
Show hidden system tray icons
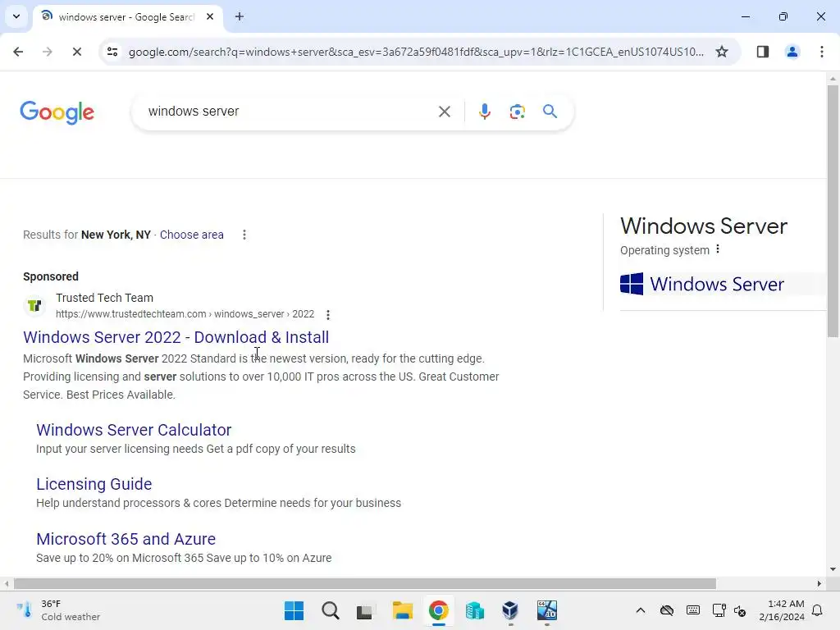[640, 610]
